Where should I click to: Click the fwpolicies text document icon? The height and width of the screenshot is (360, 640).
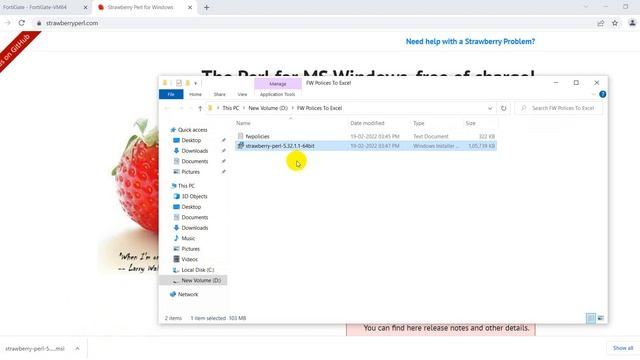(x=240, y=136)
